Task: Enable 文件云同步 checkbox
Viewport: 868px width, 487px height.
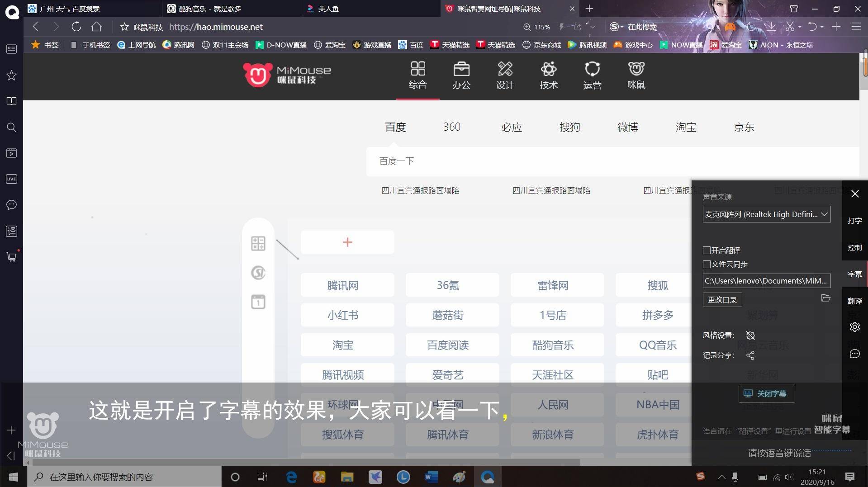Action: coord(707,264)
